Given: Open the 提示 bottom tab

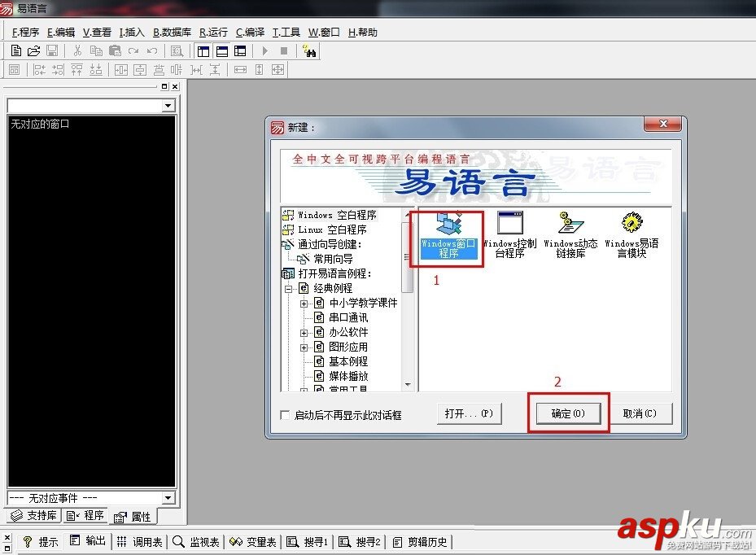Looking at the screenshot, I should coord(41,542).
